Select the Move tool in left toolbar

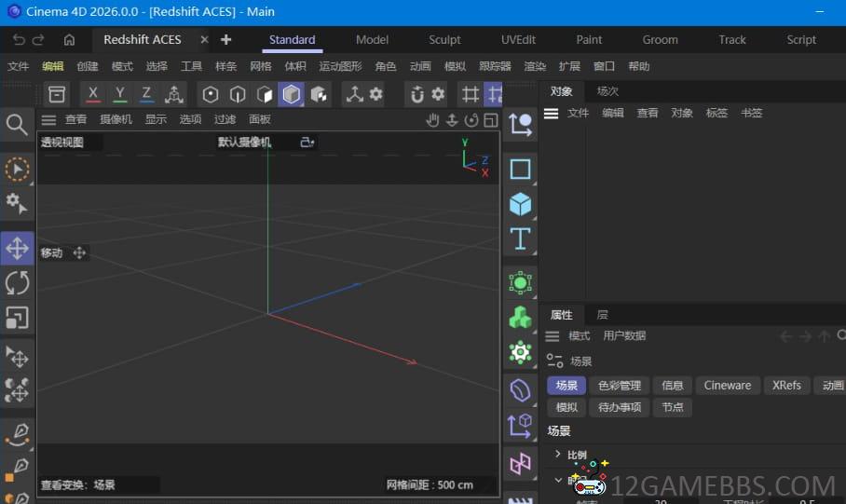[x=17, y=248]
